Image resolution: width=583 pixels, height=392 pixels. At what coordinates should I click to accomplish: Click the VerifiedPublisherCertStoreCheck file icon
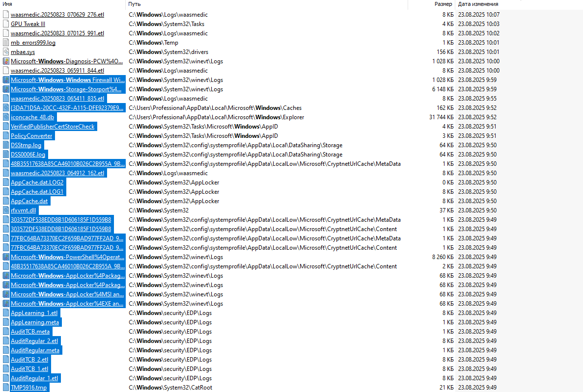pos(5,126)
